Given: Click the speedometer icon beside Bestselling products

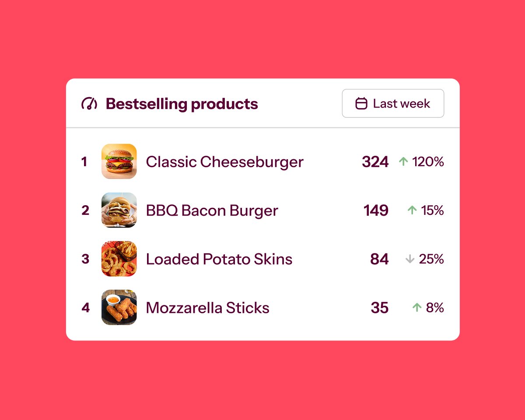Looking at the screenshot, I should pos(89,104).
